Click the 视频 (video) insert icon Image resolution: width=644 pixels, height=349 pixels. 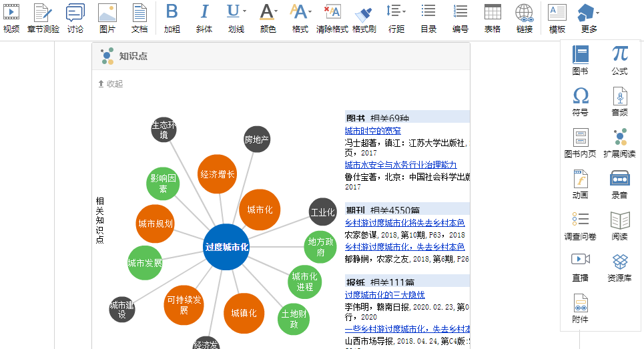pyautogui.click(x=11, y=18)
